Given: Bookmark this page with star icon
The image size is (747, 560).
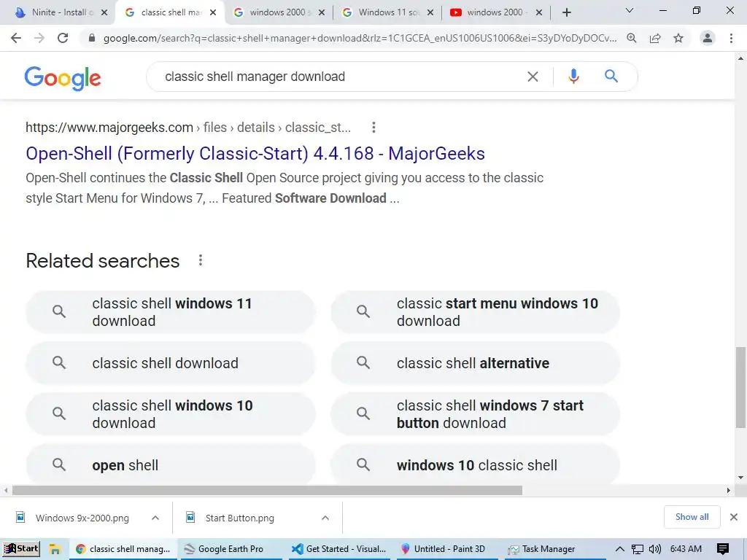Looking at the screenshot, I should point(678,38).
